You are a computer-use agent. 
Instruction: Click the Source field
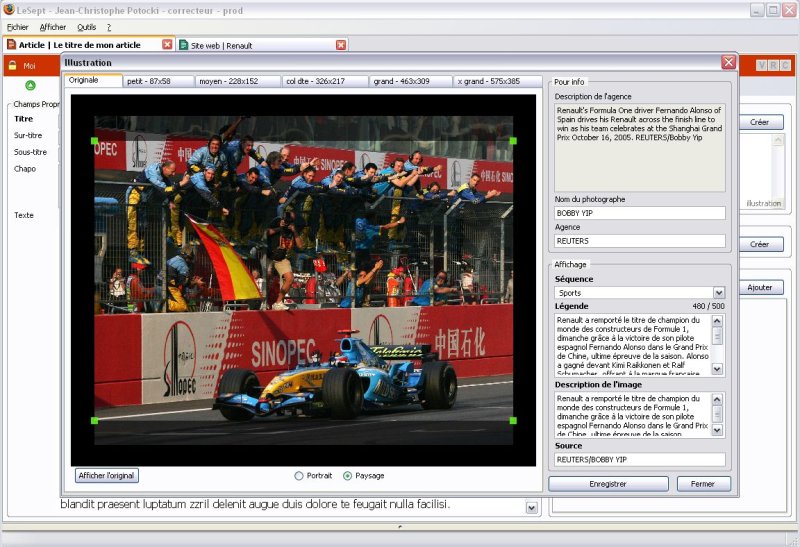[x=640, y=460]
